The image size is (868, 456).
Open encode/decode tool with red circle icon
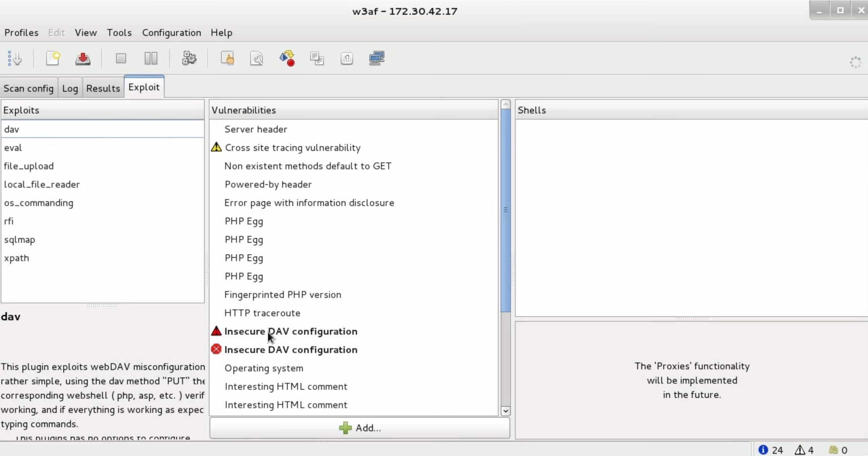click(x=287, y=58)
